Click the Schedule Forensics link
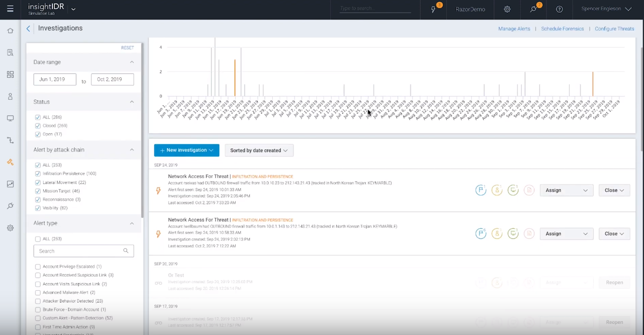644x335 pixels. click(x=562, y=29)
